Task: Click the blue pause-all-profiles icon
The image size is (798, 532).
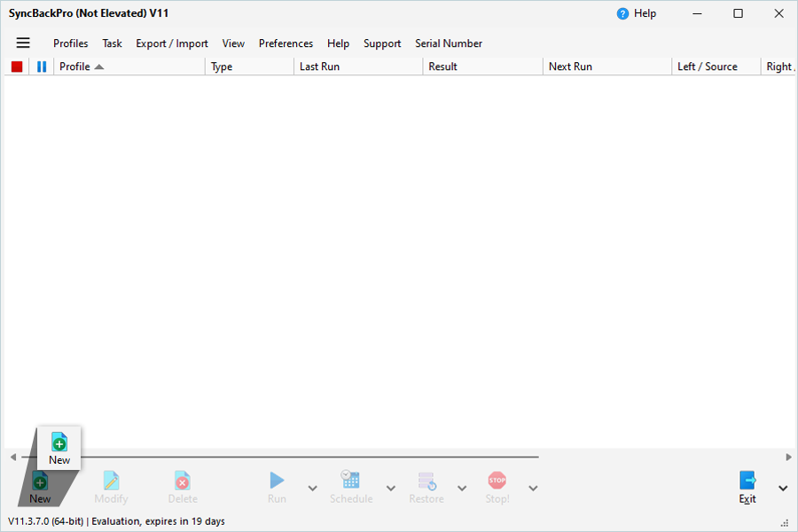Action: (42, 66)
